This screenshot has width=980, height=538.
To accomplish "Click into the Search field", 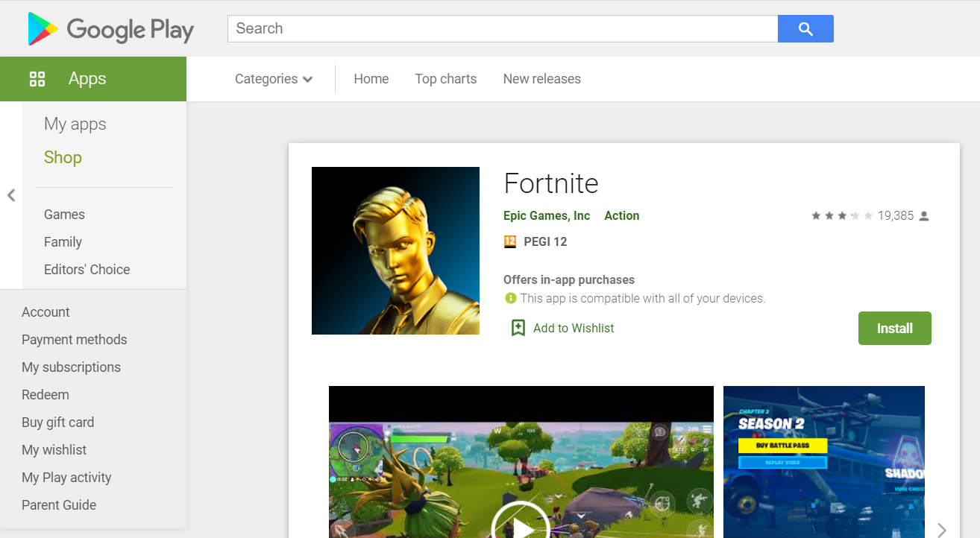I will pyautogui.click(x=503, y=29).
